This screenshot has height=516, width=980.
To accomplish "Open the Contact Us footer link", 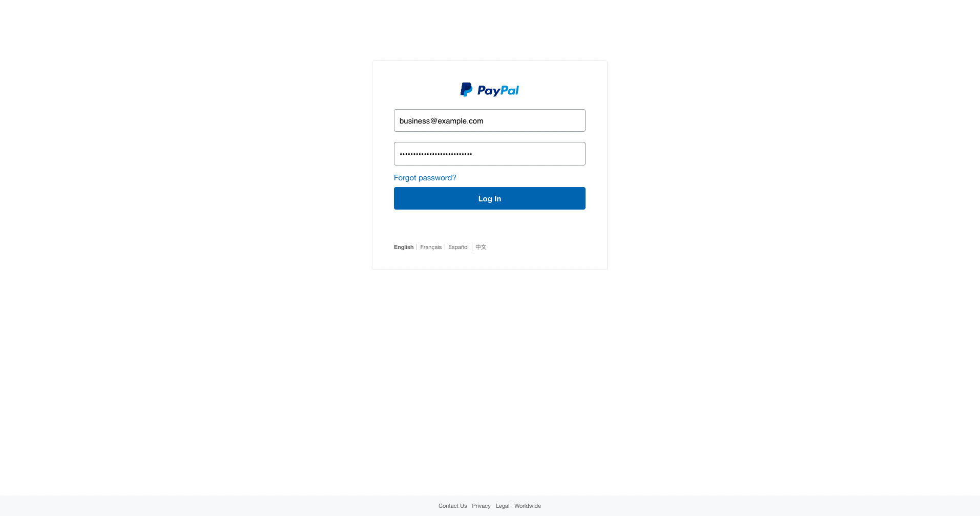I will click(x=452, y=506).
